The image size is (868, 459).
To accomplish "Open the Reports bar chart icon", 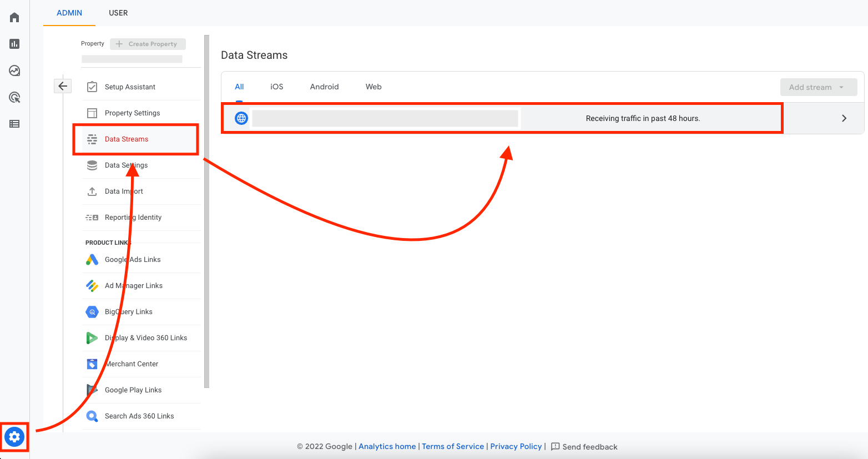I will point(14,44).
